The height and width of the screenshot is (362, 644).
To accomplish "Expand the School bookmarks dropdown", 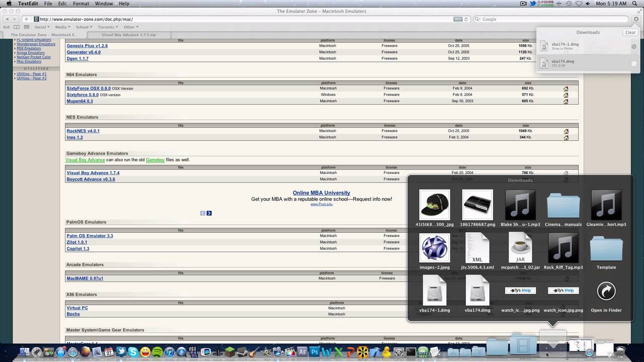I will pyautogui.click(x=84, y=27).
